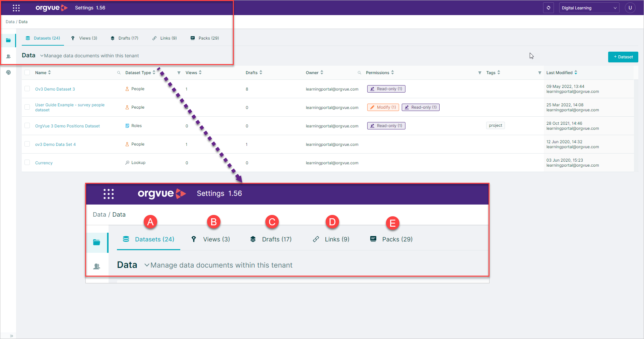The image size is (644, 339).
Task: Open the palette icon in the left sidebar
Action: pyautogui.click(x=8, y=72)
